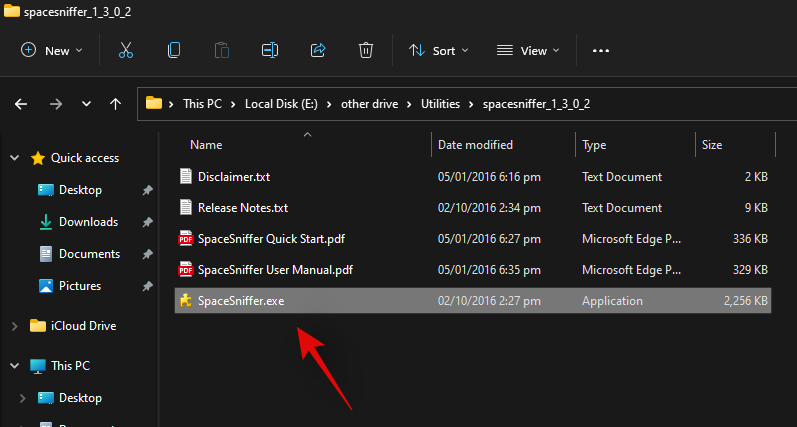Screen dimensions: 797x427
Task: Open Downloads in Quick access
Action: coord(88,222)
